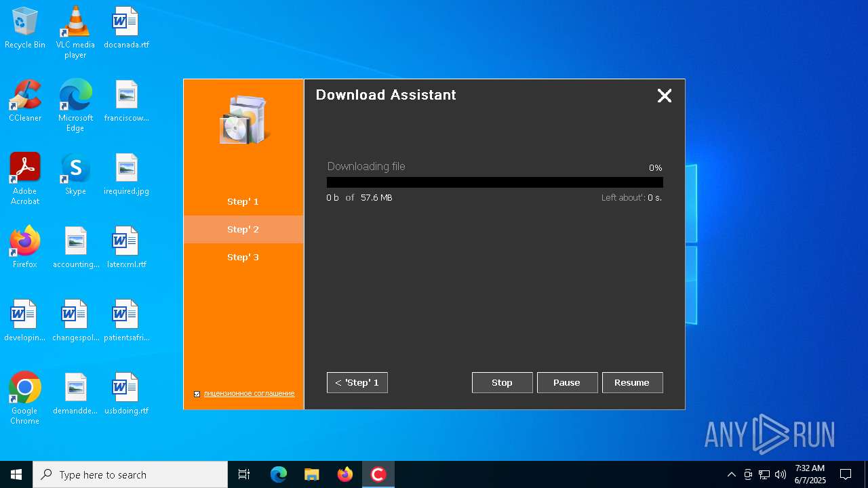The image size is (868, 488).
Task: Select irequired.jpg file icon
Action: click(x=126, y=175)
